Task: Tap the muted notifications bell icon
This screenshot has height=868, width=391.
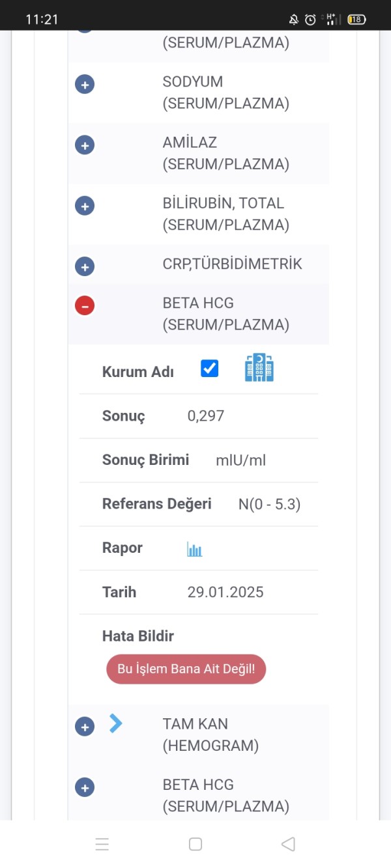Action: coord(294,20)
